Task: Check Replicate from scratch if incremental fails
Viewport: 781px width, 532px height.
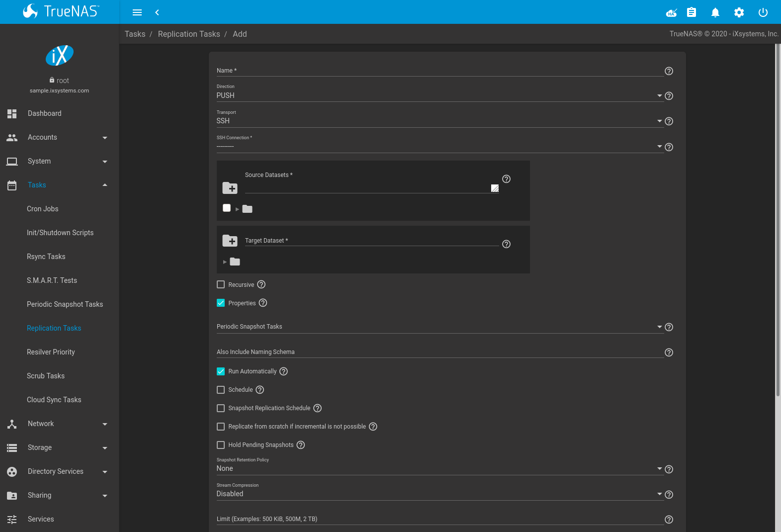Action: pyautogui.click(x=221, y=427)
